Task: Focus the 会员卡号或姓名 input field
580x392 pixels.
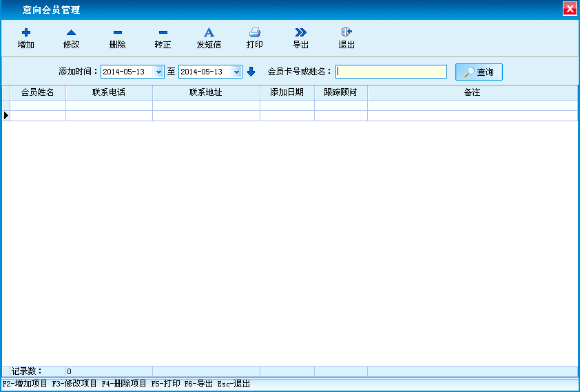Action: coord(391,72)
